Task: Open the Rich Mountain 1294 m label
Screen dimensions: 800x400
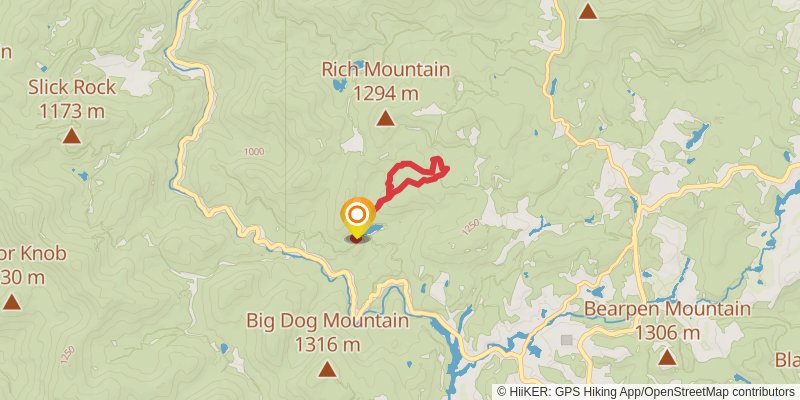Action: click(x=386, y=81)
